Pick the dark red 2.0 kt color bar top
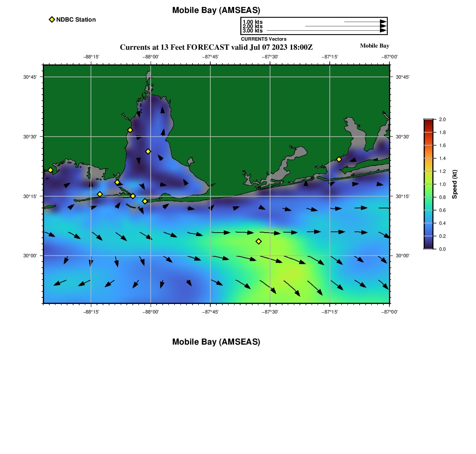Screen dimensions: 476x454 pyautogui.click(x=428, y=121)
